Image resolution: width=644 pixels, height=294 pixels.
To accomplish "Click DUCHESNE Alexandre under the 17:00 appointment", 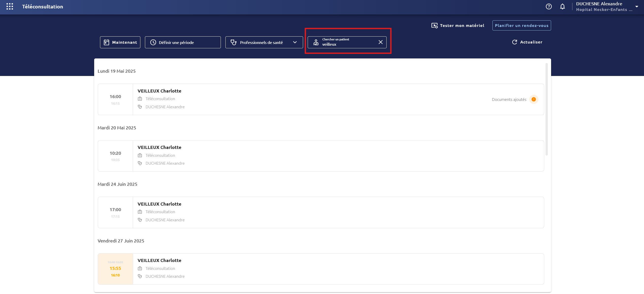I will point(165,220).
